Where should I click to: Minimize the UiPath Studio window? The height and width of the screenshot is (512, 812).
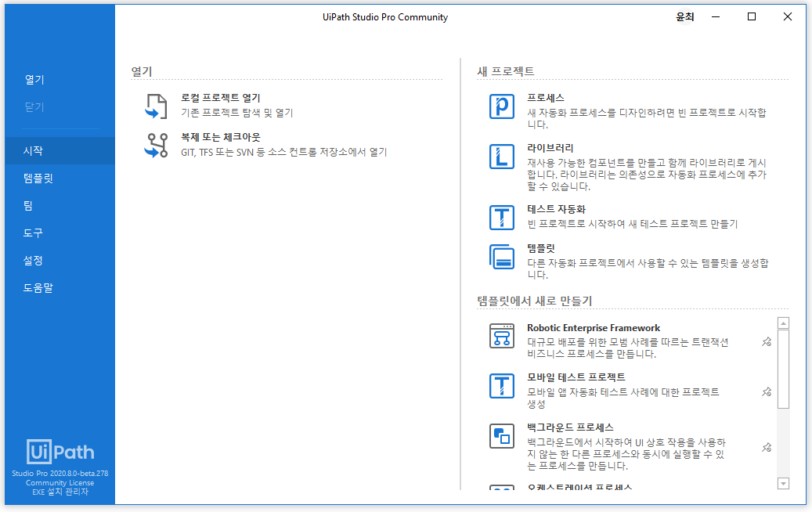tap(716, 17)
